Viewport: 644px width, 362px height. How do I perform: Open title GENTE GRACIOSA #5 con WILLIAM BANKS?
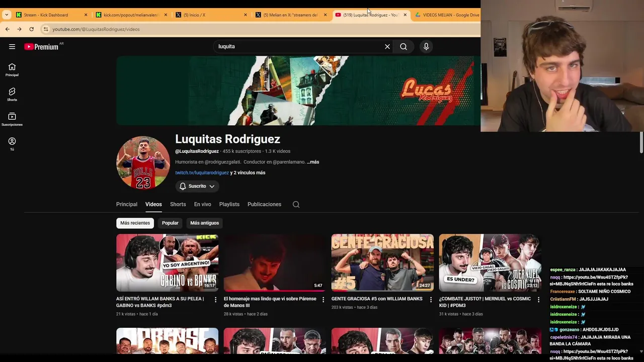pyautogui.click(x=377, y=299)
